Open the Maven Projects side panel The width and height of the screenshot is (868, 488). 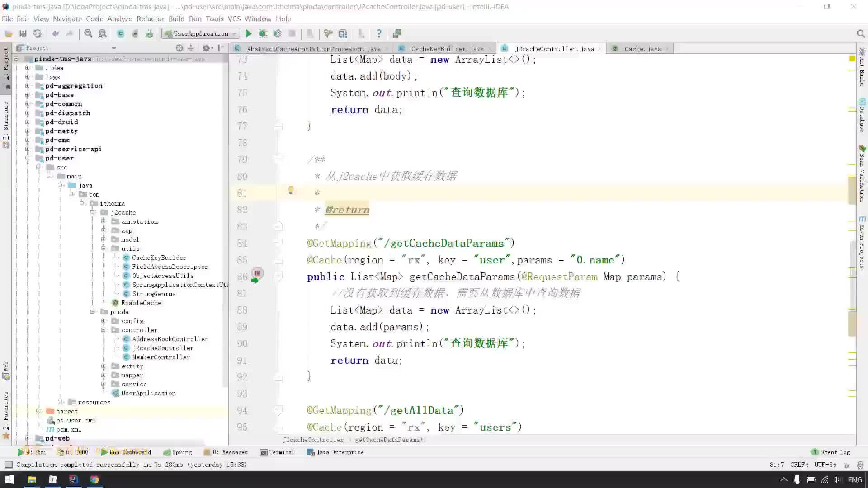point(862,242)
